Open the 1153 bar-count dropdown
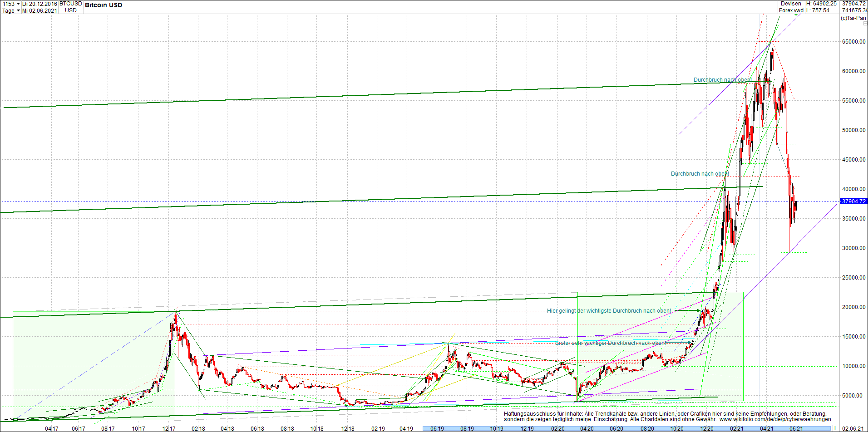 click(11, 4)
